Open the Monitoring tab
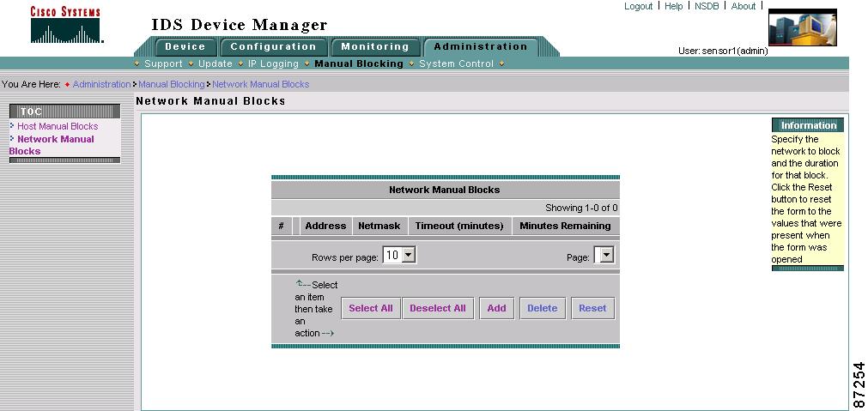 click(375, 47)
